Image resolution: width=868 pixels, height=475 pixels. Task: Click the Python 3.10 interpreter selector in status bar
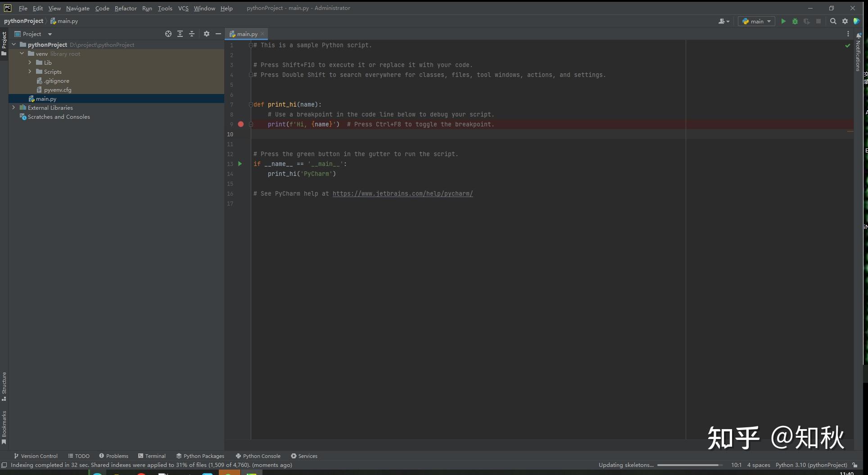[x=811, y=465]
